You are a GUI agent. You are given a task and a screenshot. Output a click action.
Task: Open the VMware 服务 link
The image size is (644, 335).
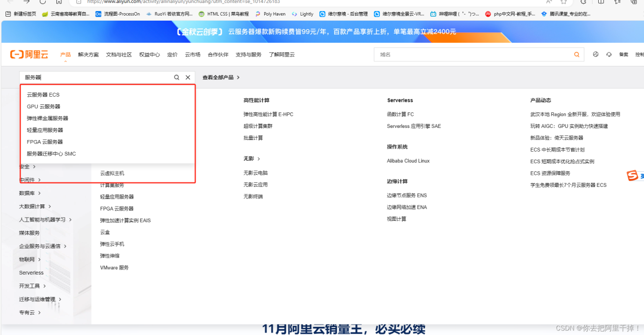(114, 267)
